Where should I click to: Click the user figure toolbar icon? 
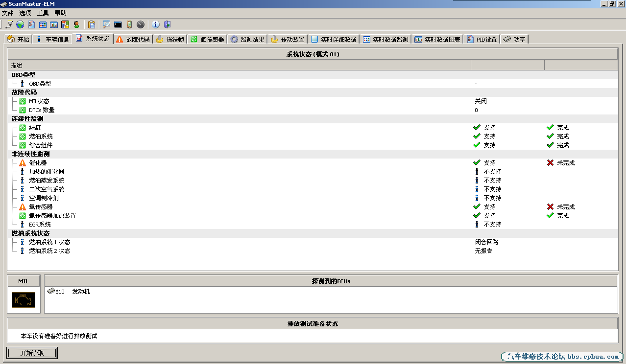[76, 24]
